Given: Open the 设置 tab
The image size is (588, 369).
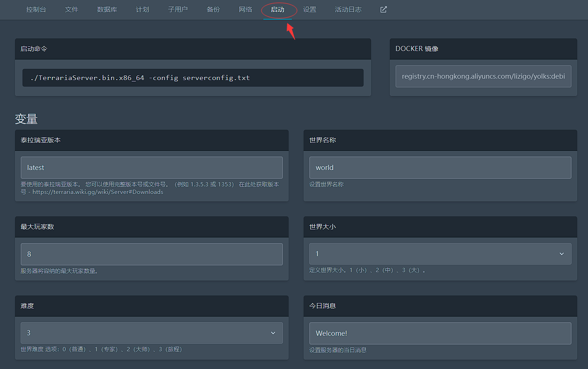Looking at the screenshot, I should 309,9.
